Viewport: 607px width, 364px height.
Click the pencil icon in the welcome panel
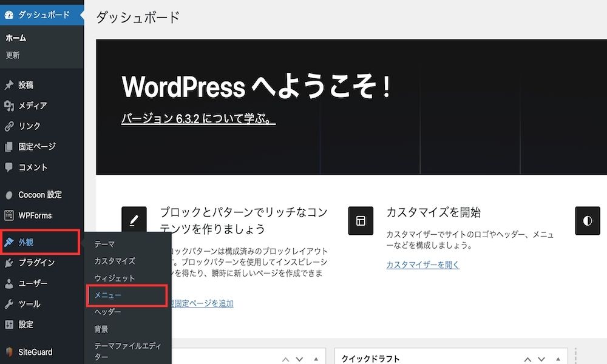click(134, 220)
